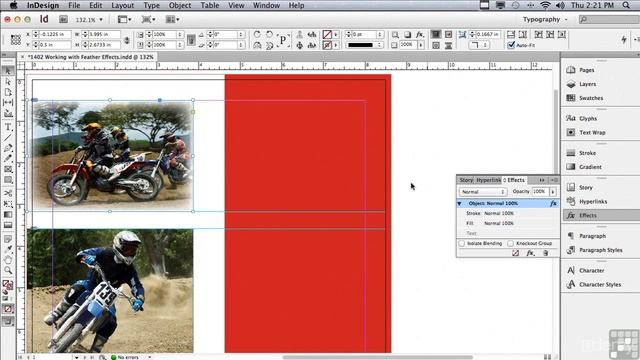This screenshot has height=360, width=640.
Task: Collapse the Object: Normal 100% disclosure triangle
Action: coord(460,203)
